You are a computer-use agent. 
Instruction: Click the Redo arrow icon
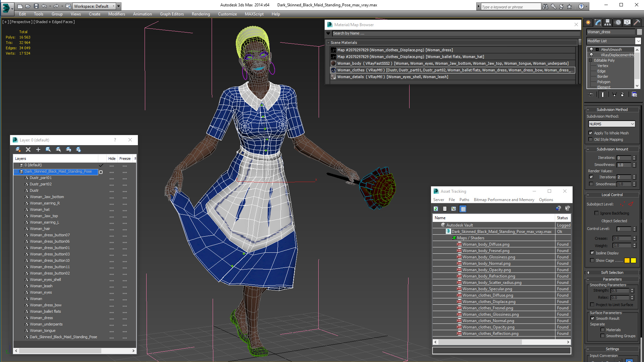click(x=56, y=6)
